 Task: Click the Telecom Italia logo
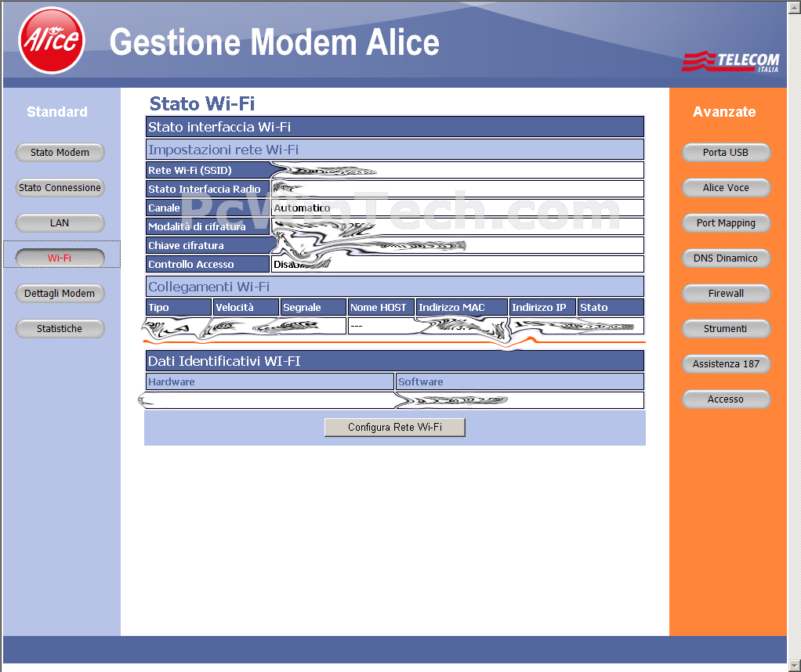click(x=730, y=61)
